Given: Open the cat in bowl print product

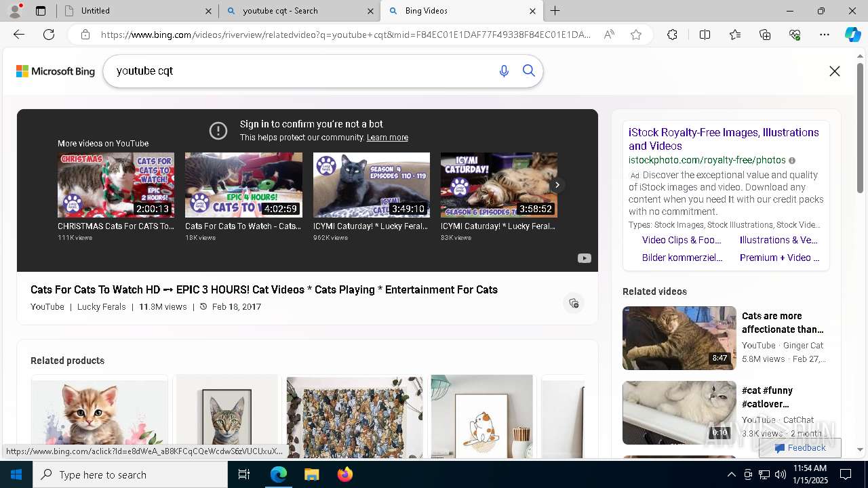Looking at the screenshot, I should (482, 417).
